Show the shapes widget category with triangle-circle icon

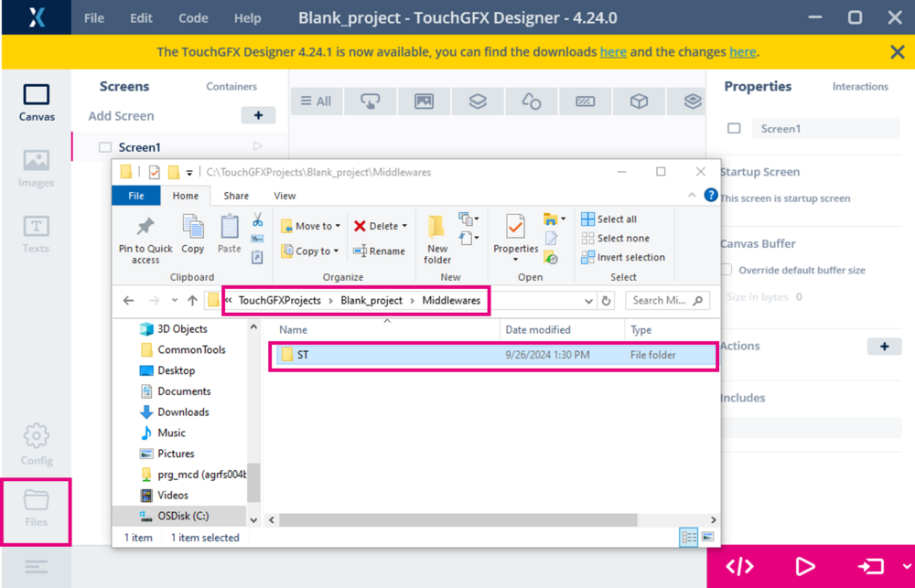(531, 102)
